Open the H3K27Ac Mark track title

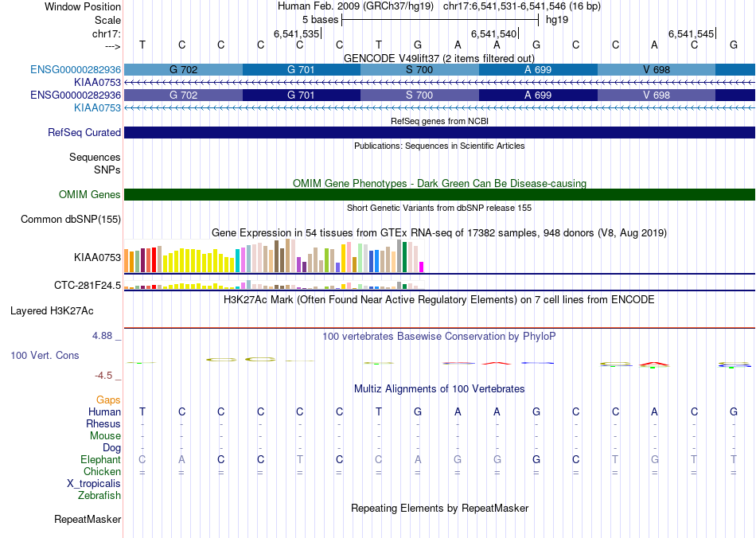click(439, 300)
